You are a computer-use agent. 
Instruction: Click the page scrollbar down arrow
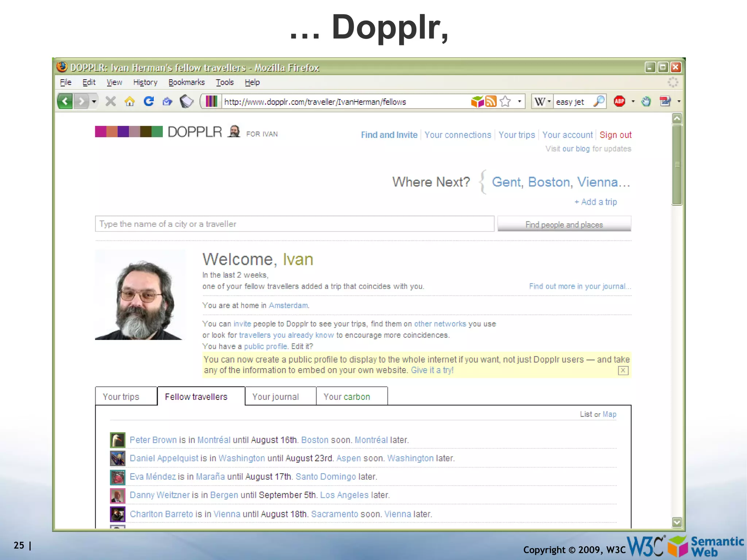pyautogui.click(x=677, y=522)
